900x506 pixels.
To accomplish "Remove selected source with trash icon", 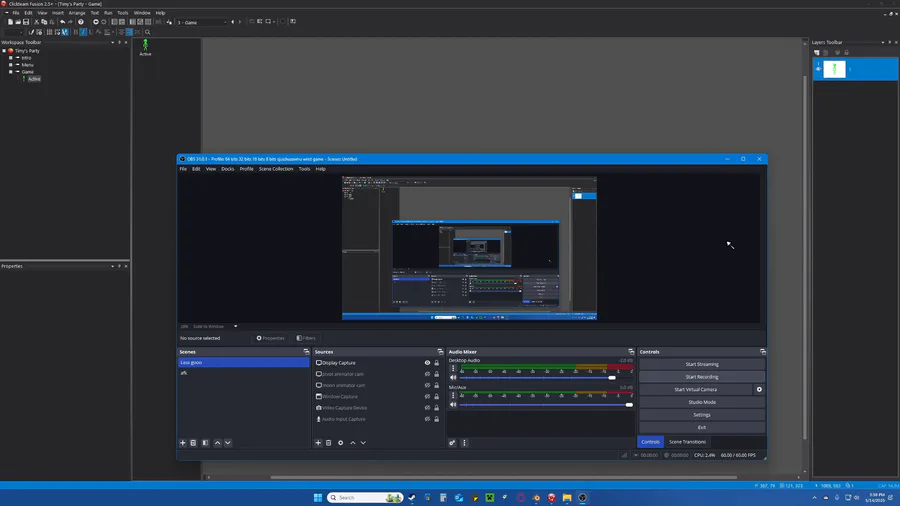I will pos(329,443).
